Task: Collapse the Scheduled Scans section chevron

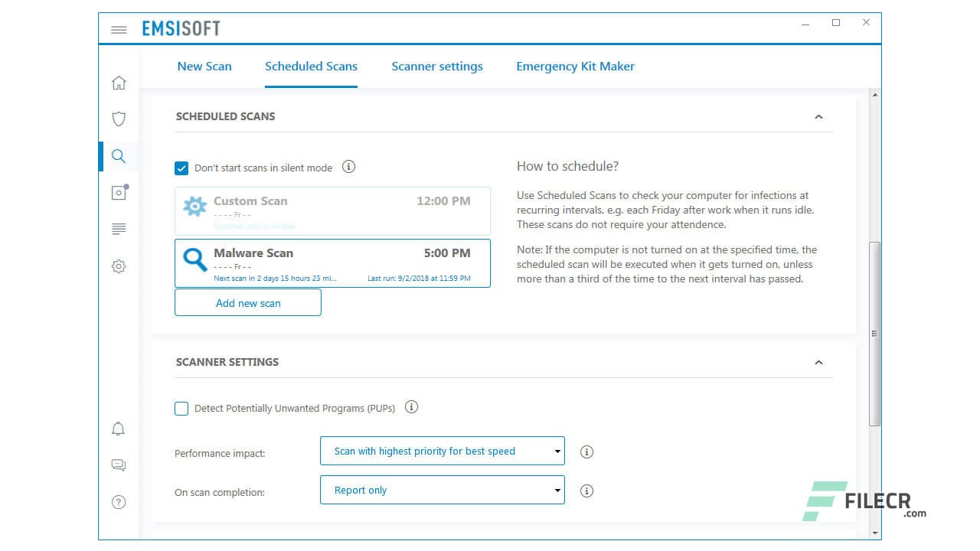Action: (x=818, y=116)
